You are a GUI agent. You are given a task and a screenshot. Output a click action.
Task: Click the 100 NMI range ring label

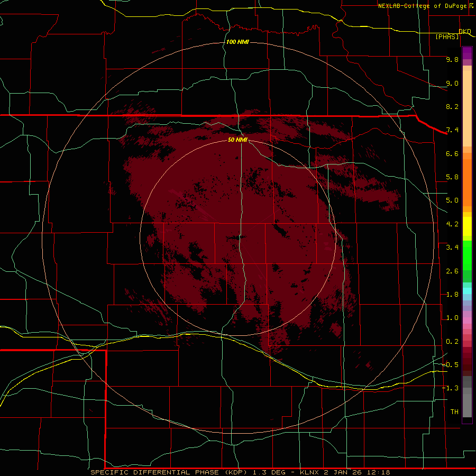click(237, 42)
